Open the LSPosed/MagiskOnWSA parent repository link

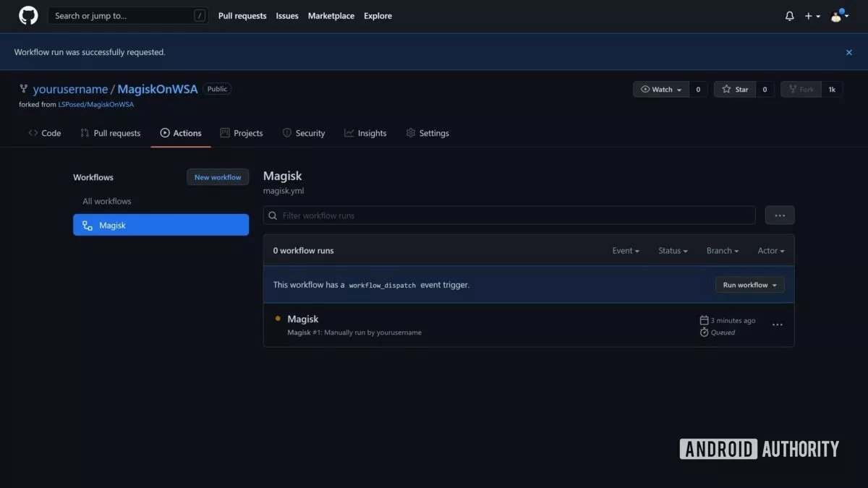95,104
